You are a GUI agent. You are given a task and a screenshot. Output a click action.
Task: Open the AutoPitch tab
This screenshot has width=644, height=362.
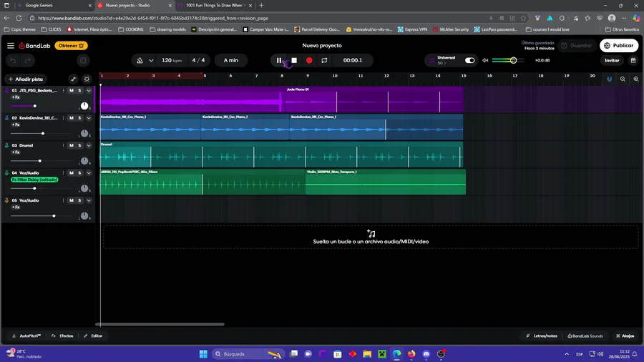(26, 336)
